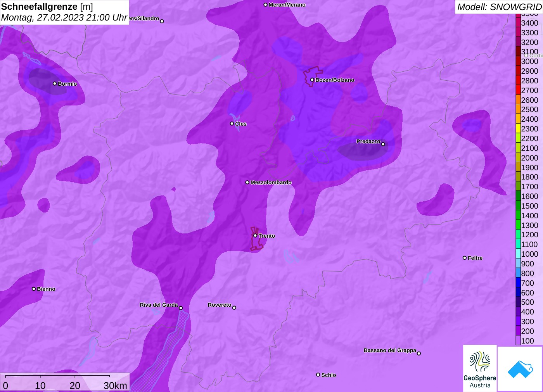Click the Trento label text
Image resolution: width=543 pixels, height=392 pixels.
point(267,236)
